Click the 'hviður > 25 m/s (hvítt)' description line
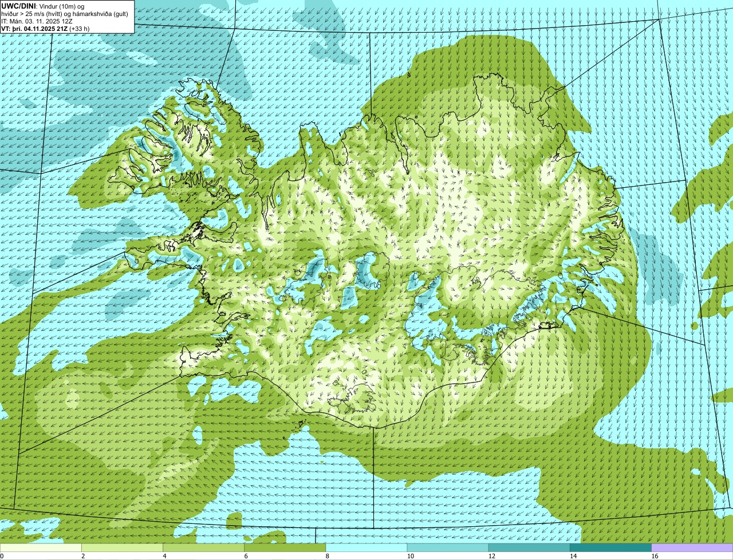 pyautogui.click(x=65, y=14)
